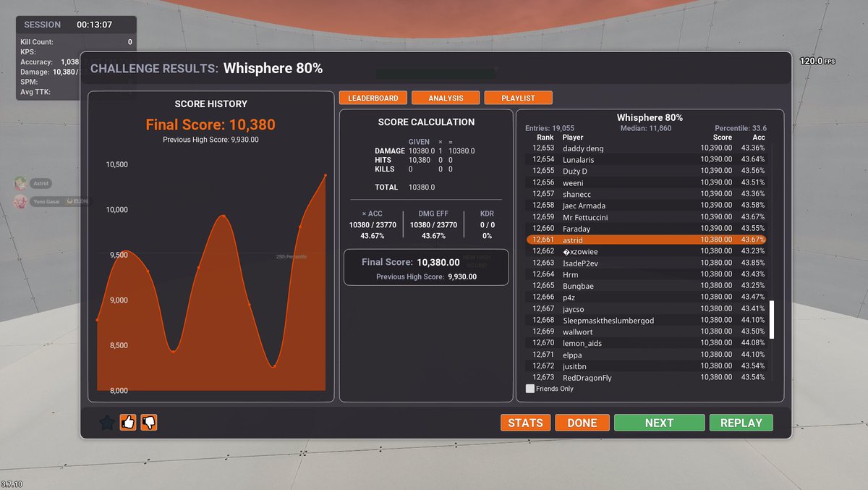This screenshot has width=868, height=490.
Task: Click Astrid's avatar in the player list
Action: pos(20,184)
